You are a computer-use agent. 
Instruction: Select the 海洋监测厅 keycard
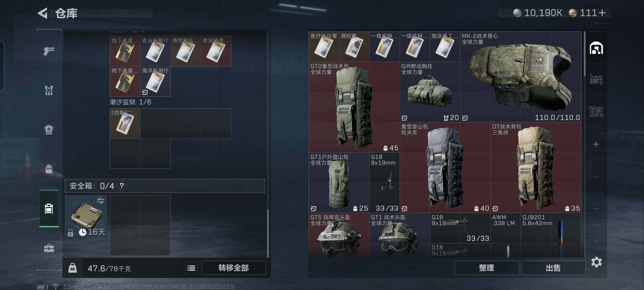(x=155, y=81)
